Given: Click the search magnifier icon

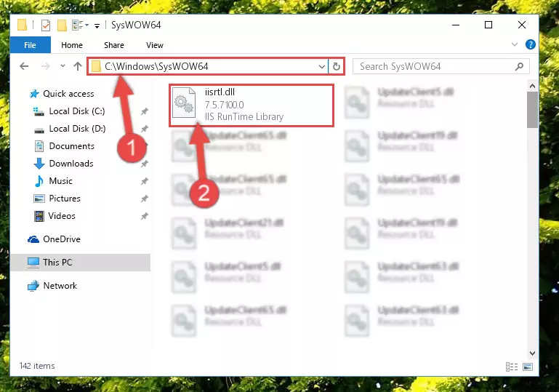Looking at the screenshot, I should point(519,66).
